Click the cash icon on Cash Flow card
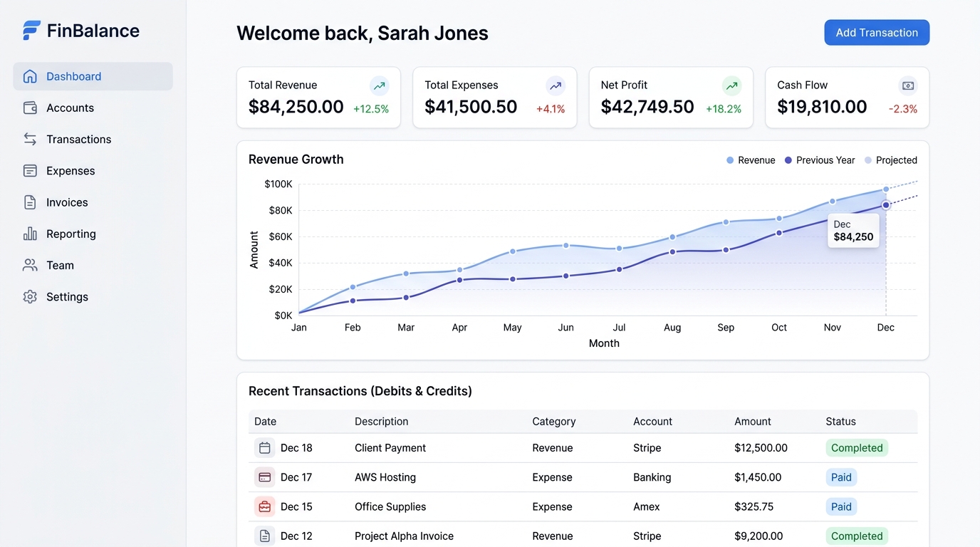The width and height of the screenshot is (980, 547). pos(908,86)
